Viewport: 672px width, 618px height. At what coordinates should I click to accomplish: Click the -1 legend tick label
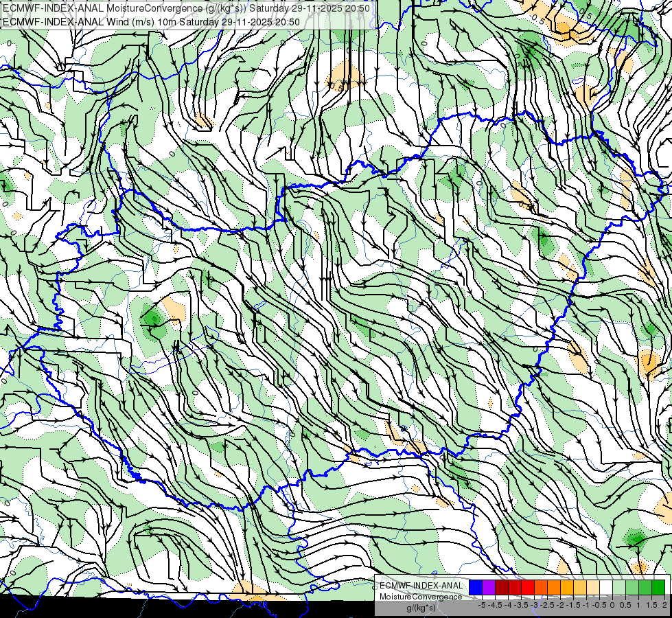(x=586, y=605)
